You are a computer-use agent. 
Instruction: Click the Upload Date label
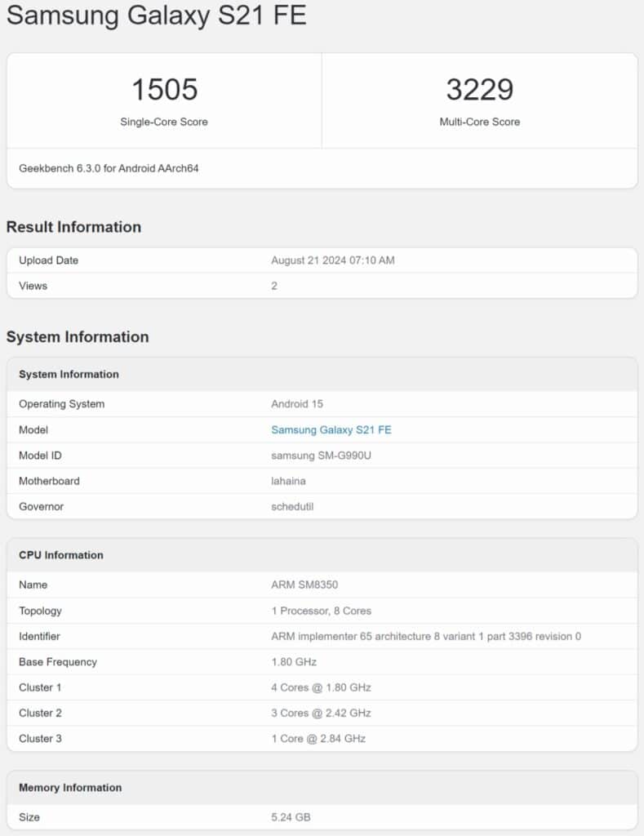(48, 260)
